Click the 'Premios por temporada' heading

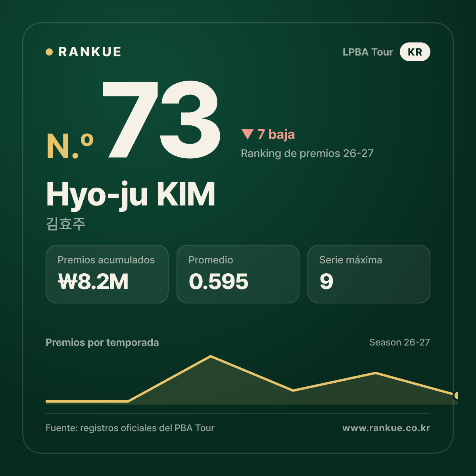point(102,342)
